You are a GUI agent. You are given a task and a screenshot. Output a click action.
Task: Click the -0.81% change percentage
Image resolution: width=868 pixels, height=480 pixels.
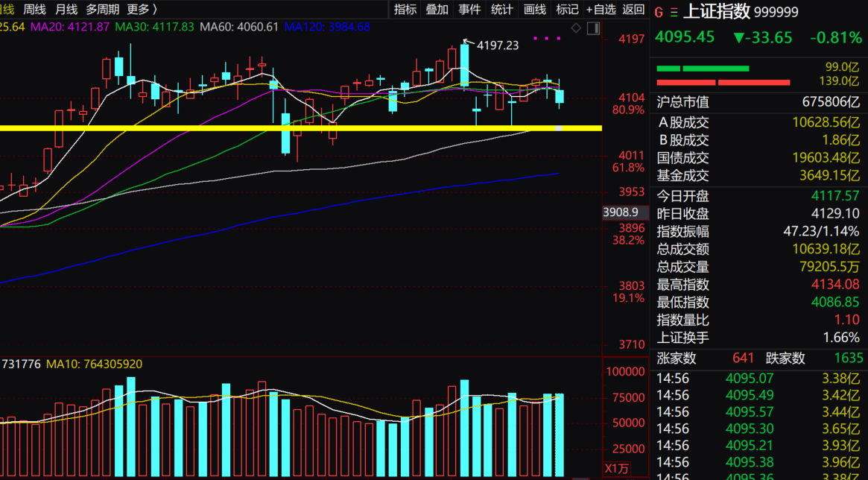pos(835,38)
